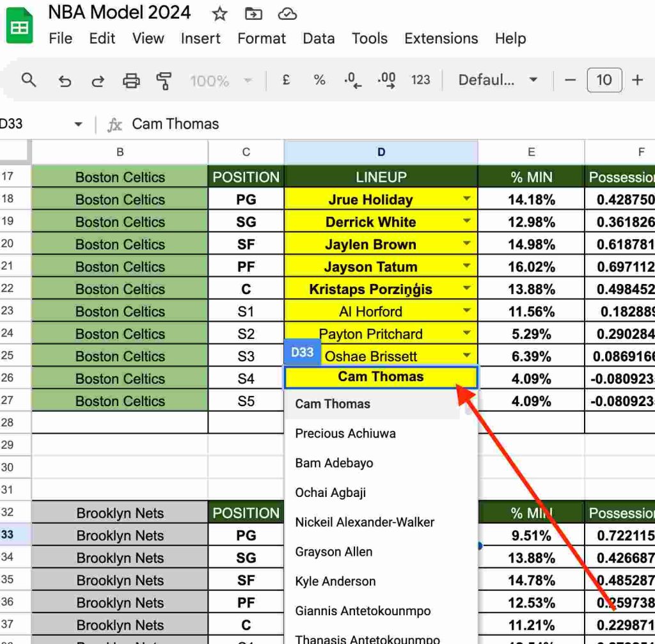Click the active cell containing Cam Thomas

tap(381, 377)
